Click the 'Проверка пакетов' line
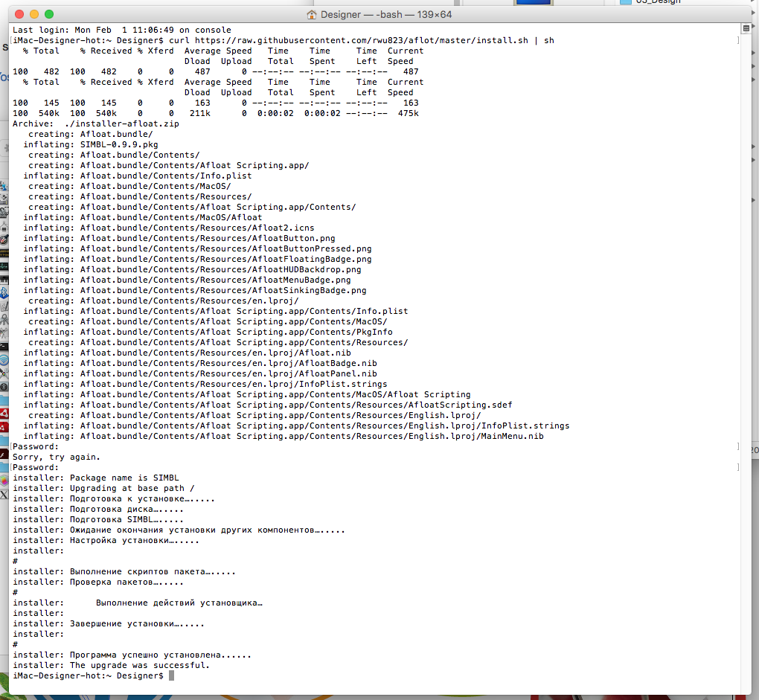 tap(98, 582)
